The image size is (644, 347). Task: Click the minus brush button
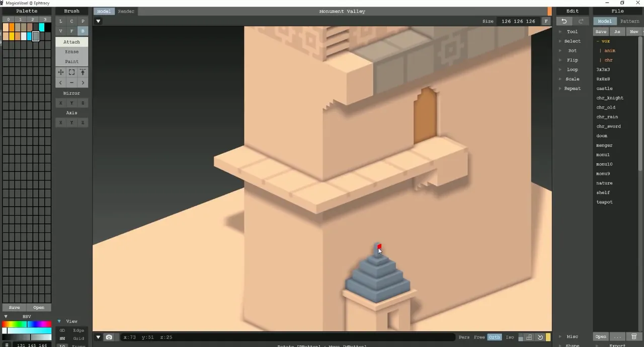pos(71,83)
